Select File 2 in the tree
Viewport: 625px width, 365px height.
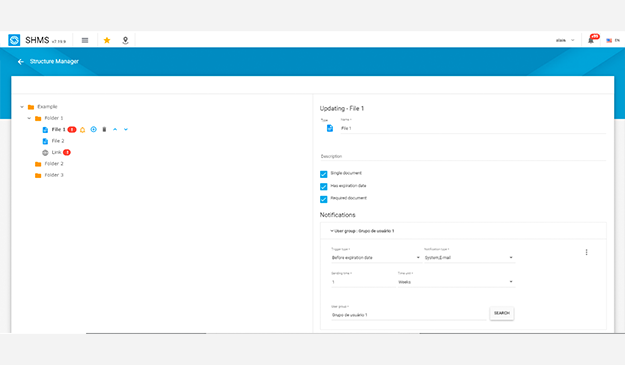click(58, 141)
